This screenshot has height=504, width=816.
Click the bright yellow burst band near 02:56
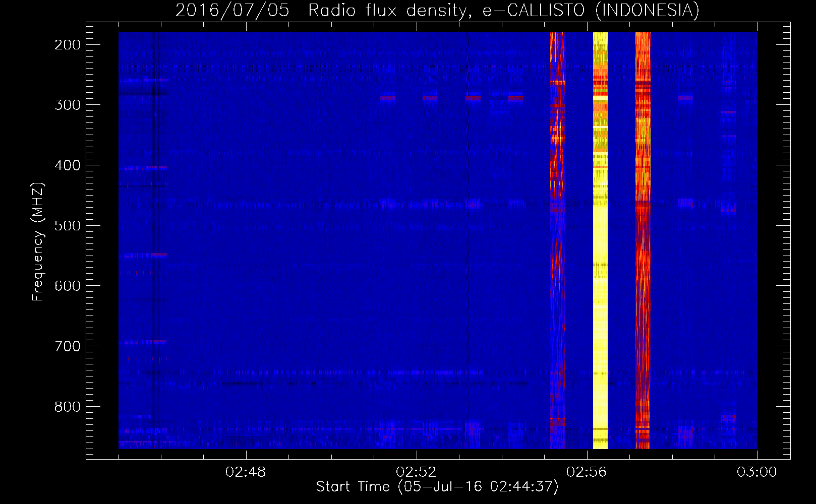600,240
